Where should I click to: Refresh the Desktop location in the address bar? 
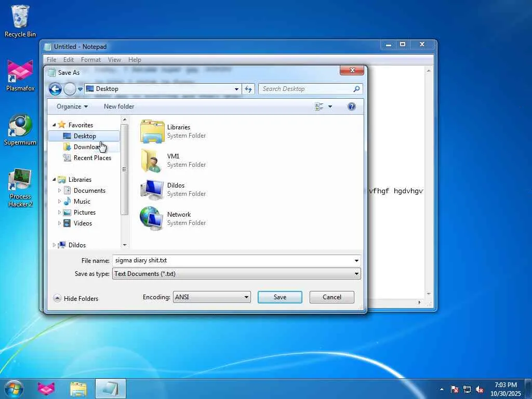(248, 89)
